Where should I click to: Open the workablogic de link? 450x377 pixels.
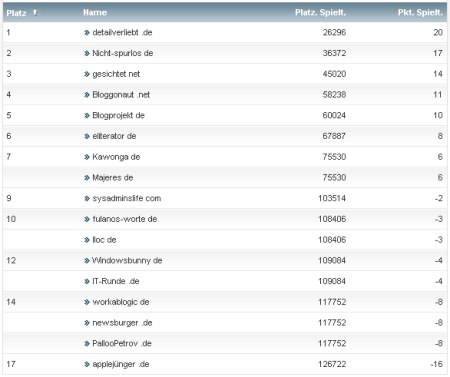[121, 302]
